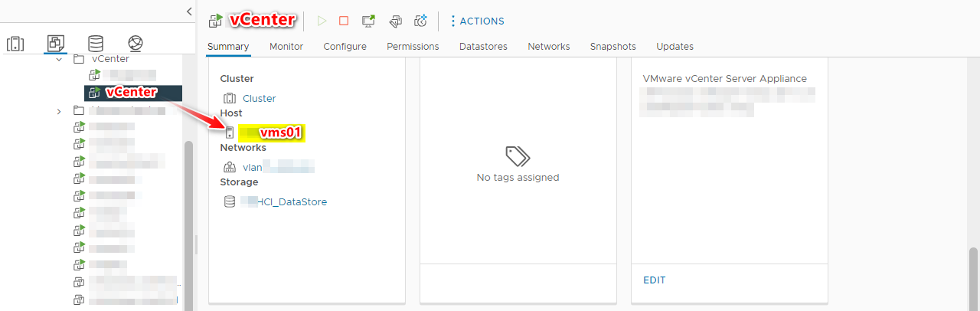Viewport: 980px width, 311px height.
Task: Open the Configure tab
Action: click(x=345, y=47)
